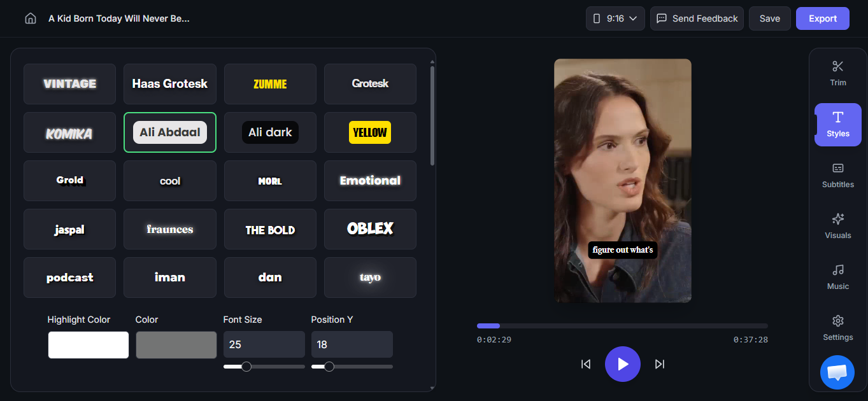The width and height of the screenshot is (868, 401).
Task: Open the Trim scissors tool
Action: click(x=838, y=73)
